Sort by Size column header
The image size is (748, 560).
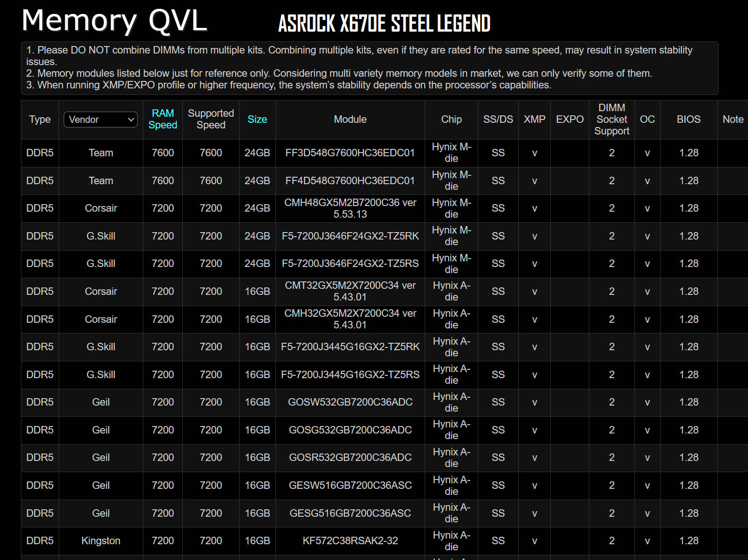click(257, 120)
